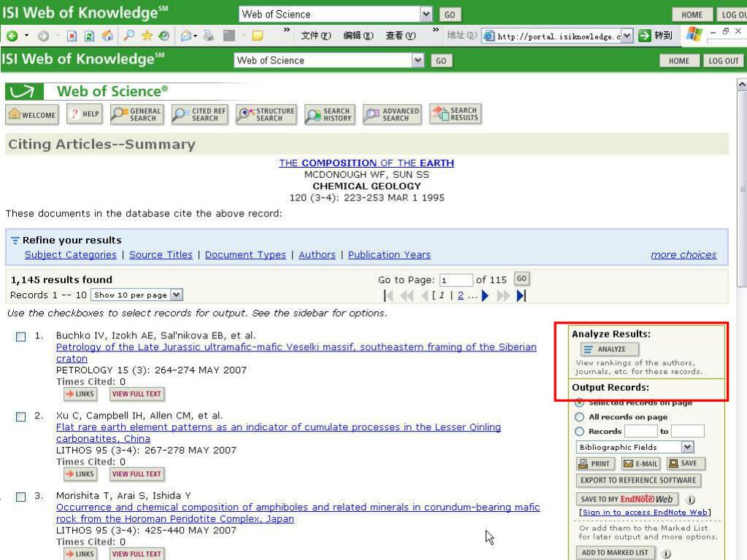Open The Composition of the Earth record link
The height and width of the screenshot is (560, 747).
click(366, 163)
